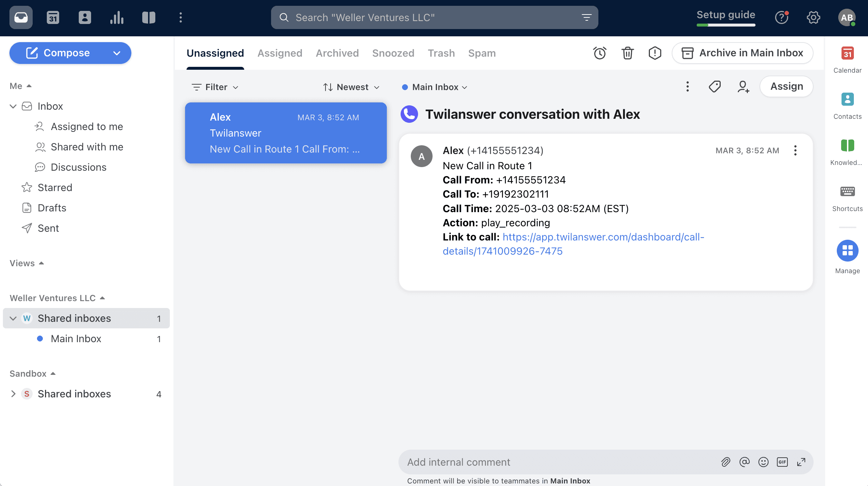Click the mention @ icon
The height and width of the screenshot is (486, 868).
(x=744, y=462)
